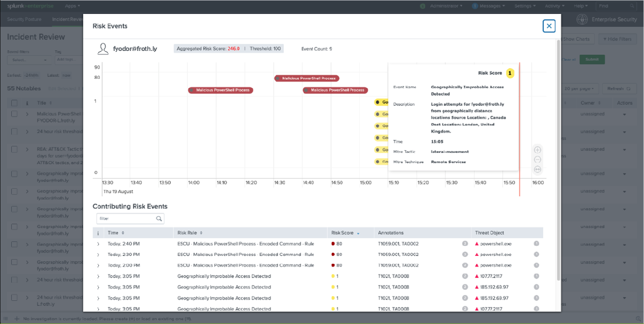The image size is (644, 324).
Task: Reset the timeline zoom to fit
Action: pyautogui.click(x=537, y=170)
